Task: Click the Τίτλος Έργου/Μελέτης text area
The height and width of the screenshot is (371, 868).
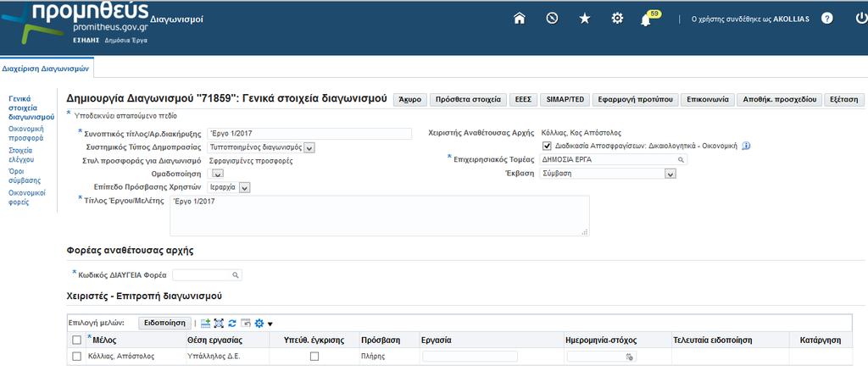Action: coord(379,216)
